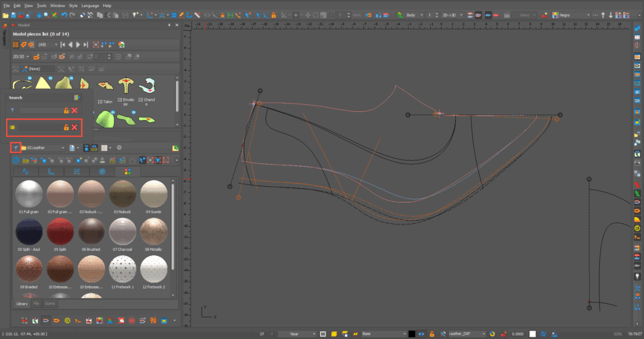This screenshot has width=644, height=339.
Task: Switch to the Scene tab
Action: [49, 304]
